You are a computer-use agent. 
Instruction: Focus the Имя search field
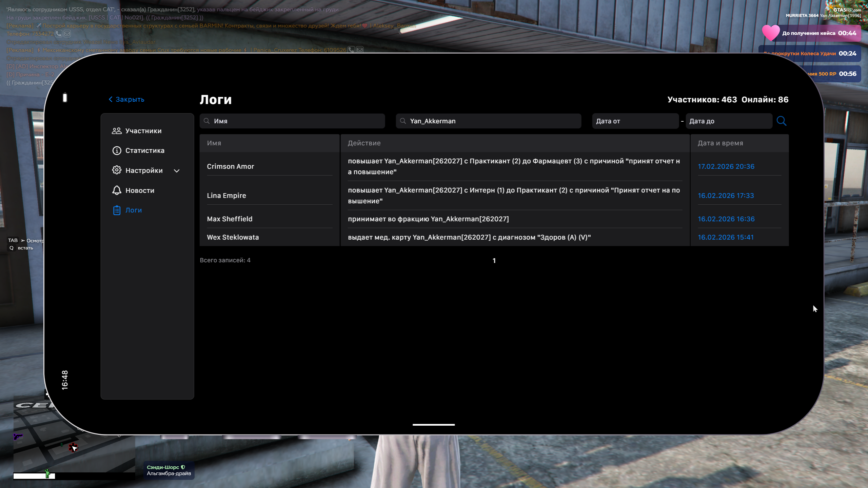tap(292, 121)
